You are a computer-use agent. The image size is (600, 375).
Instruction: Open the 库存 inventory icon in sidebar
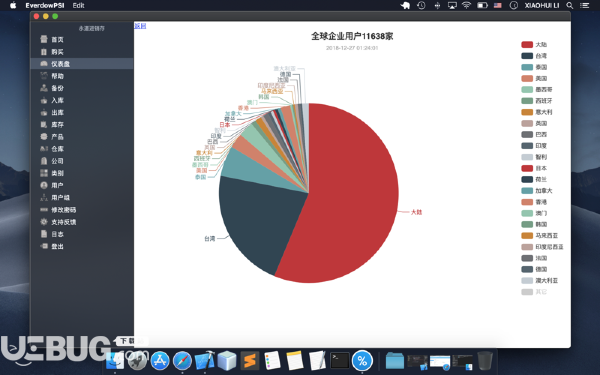(x=44, y=124)
